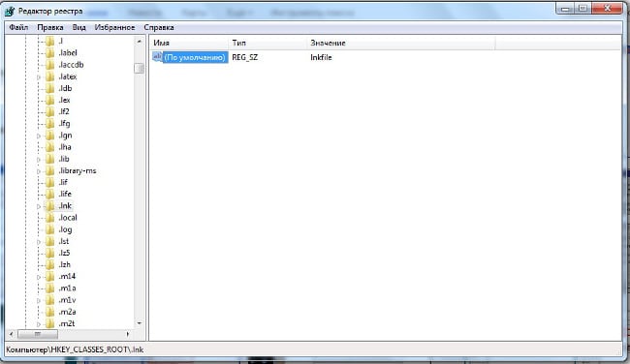This screenshot has height=364, width=630.
Task: Expand the .m2t registry key
Action: (39, 324)
